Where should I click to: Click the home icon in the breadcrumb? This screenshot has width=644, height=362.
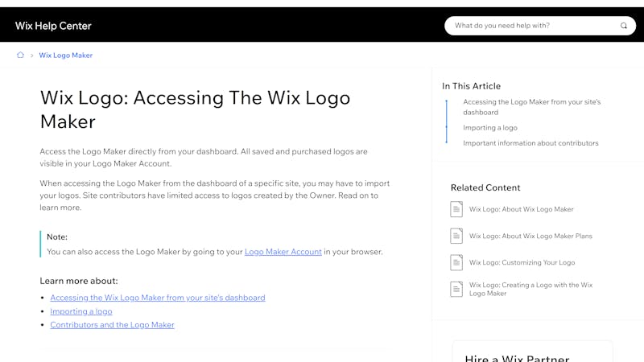click(x=20, y=55)
